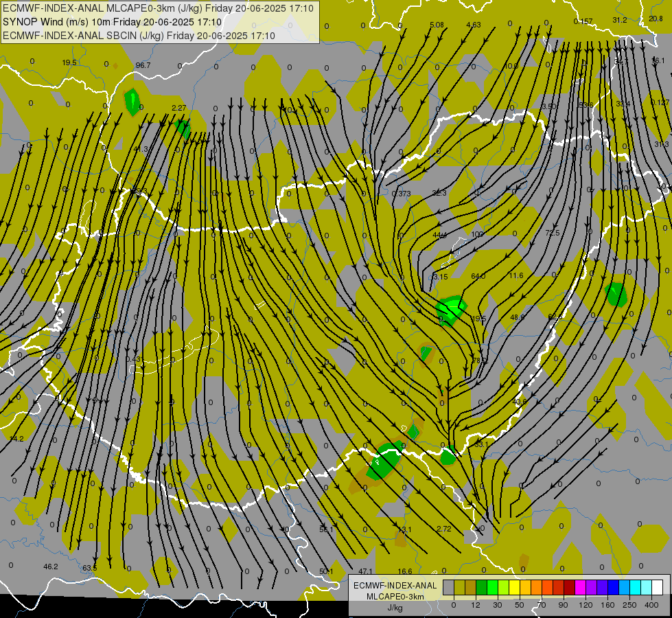The width and height of the screenshot is (672, 618).
Task: Select the white swatch at colorbar end
Action: tap(658, 587)
